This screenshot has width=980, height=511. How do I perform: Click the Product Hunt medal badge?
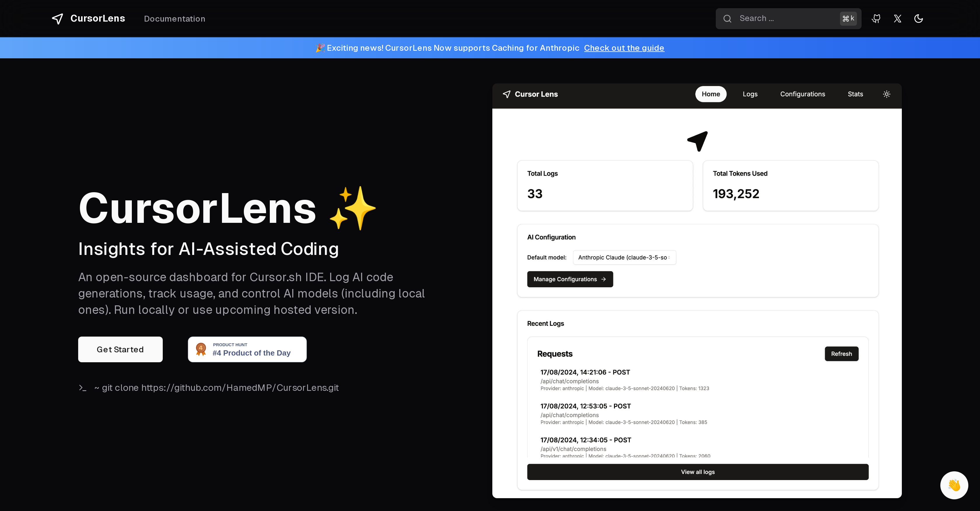200,349
